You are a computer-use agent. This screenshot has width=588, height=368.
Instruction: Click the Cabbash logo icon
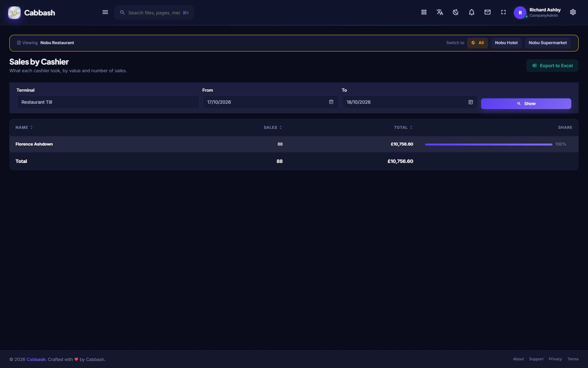[x=14, y=13]
